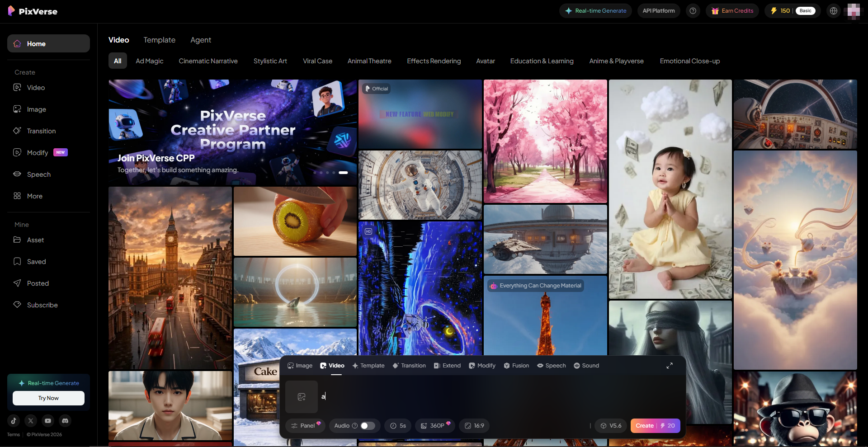The width and height of the screenshot is (868, 447).
Task: Click the active banner carousel indicator
Action: tap(343, 173)
